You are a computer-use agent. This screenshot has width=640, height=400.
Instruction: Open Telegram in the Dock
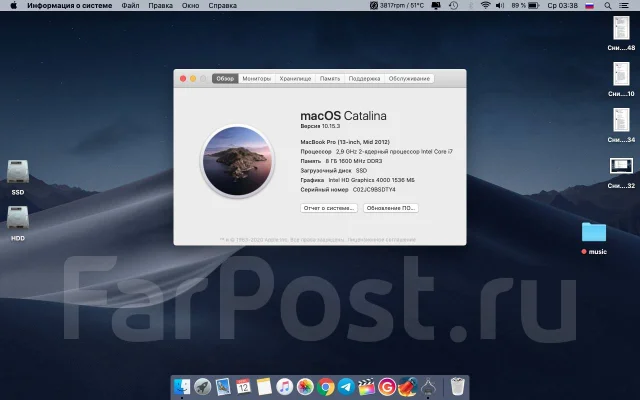pos(346,386)
